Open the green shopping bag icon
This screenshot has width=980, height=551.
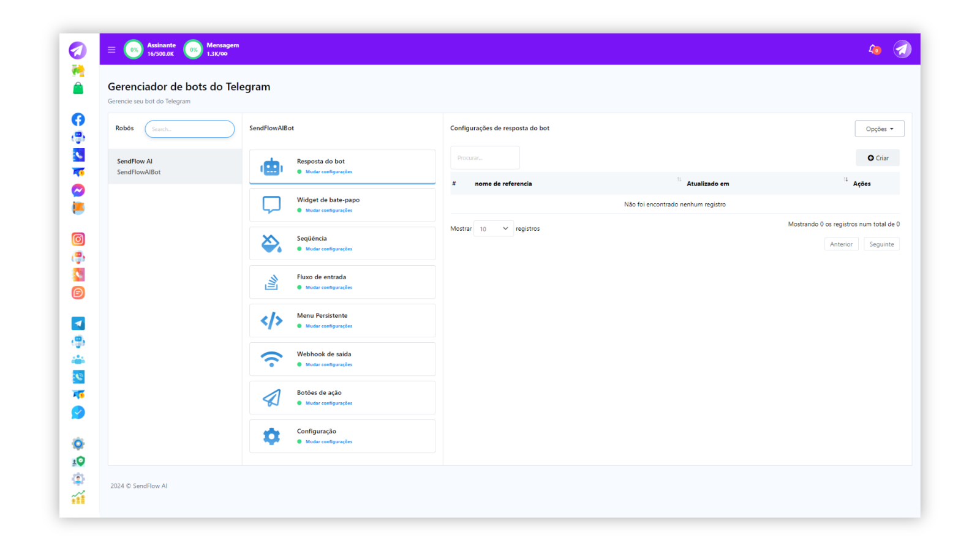coord(78,88)
